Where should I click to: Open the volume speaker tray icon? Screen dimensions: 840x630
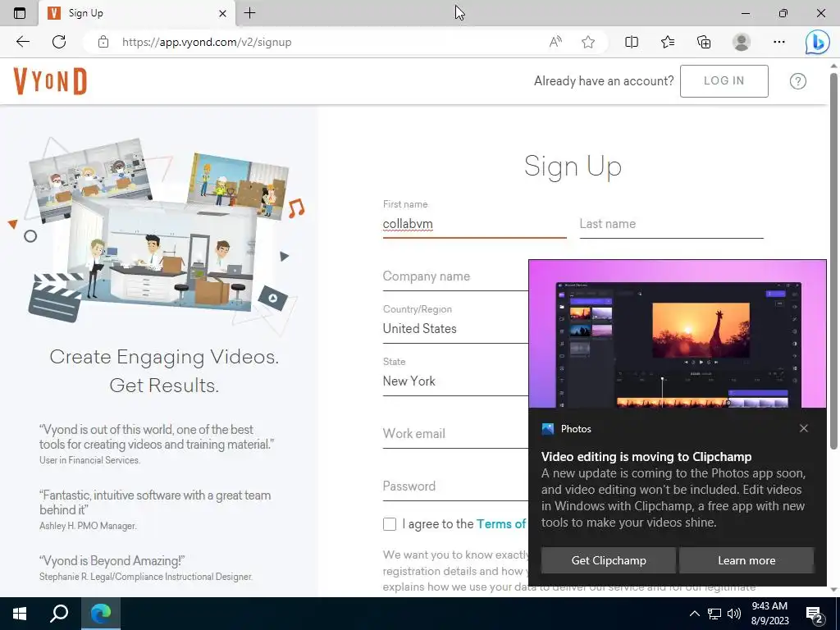[x=734, y=614]
